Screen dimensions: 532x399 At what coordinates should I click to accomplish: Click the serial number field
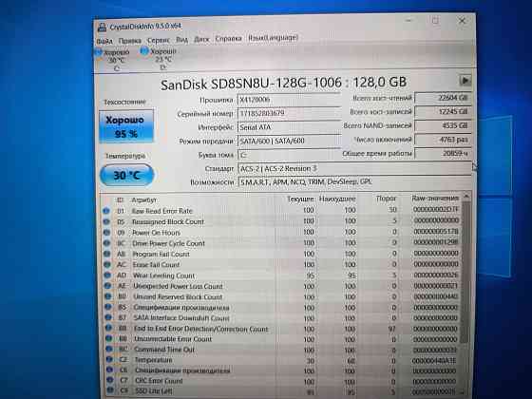[290, 113]
